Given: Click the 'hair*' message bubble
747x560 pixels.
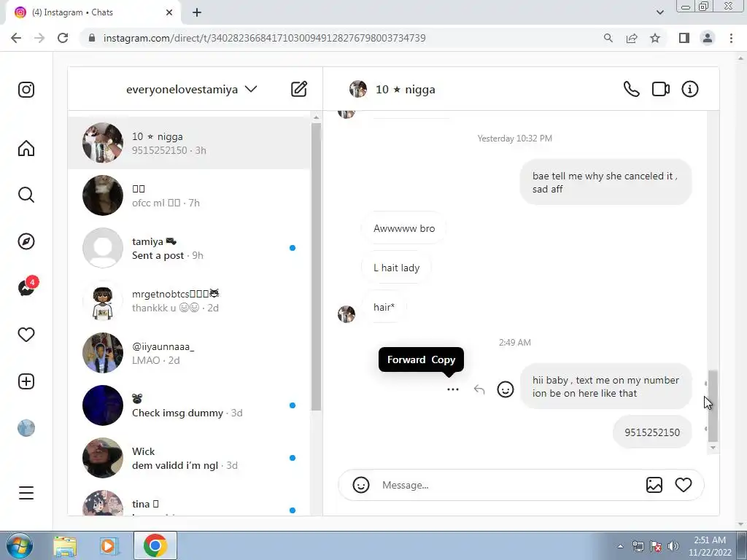Looking at the screenshot, I should [x=384, y=307].
